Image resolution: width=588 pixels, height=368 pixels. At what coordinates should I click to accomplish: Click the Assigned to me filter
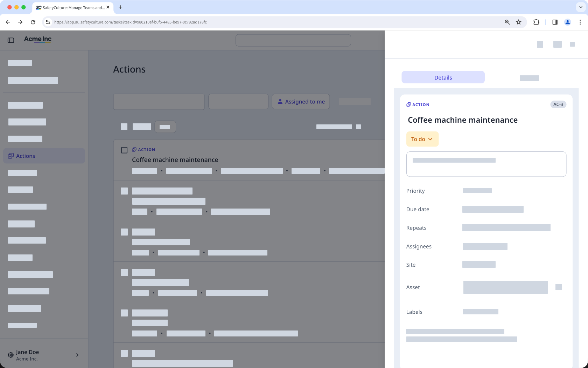[301, 102]
